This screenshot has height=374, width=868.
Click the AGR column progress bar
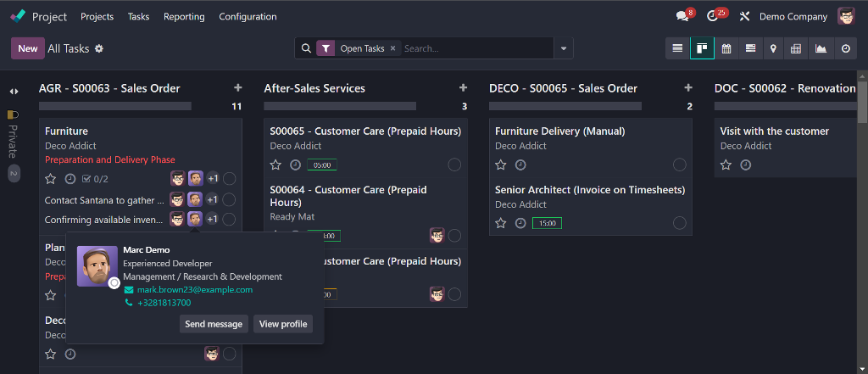pos(115,106)
